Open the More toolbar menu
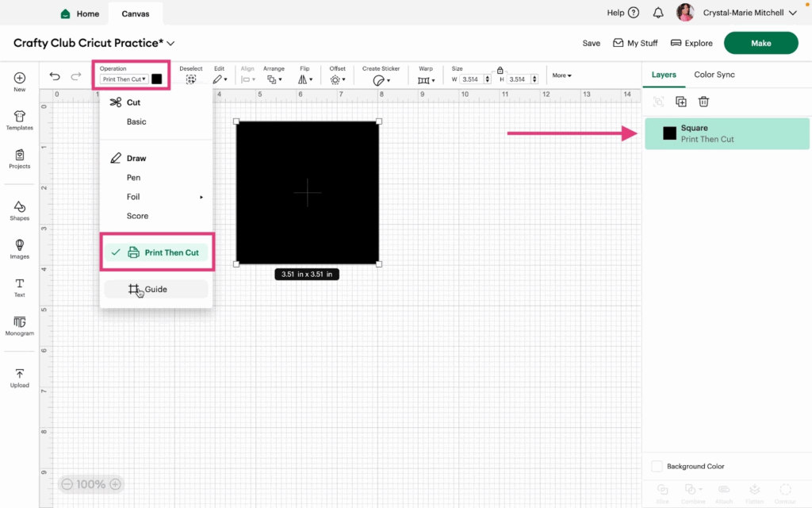This screenshot has height=508, width=812. click(562, 75)
